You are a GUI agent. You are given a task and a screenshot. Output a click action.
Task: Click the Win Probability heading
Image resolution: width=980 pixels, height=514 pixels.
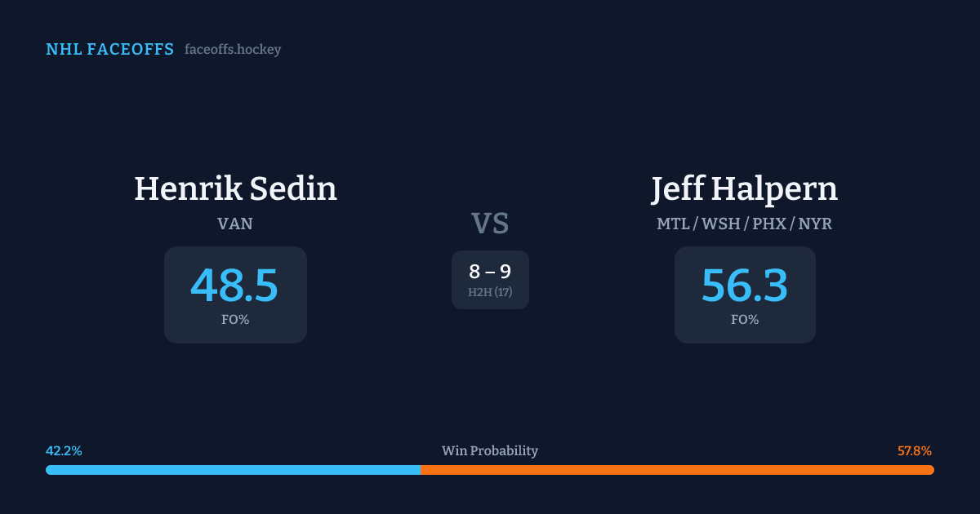pos(490,451)
